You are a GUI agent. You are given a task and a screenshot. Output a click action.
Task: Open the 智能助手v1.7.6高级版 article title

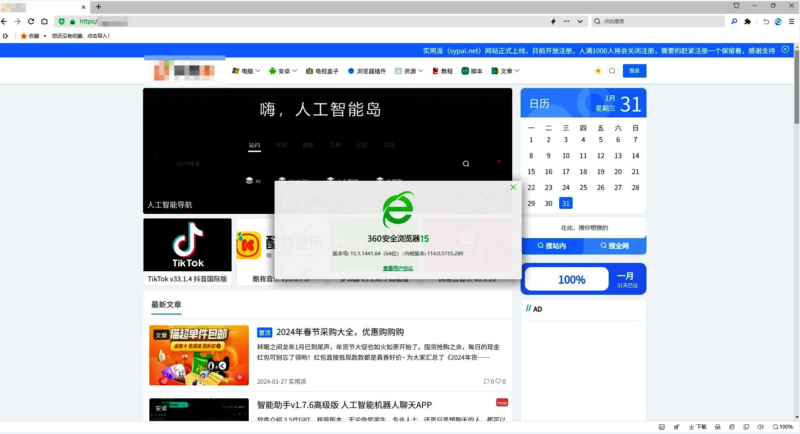344,405
